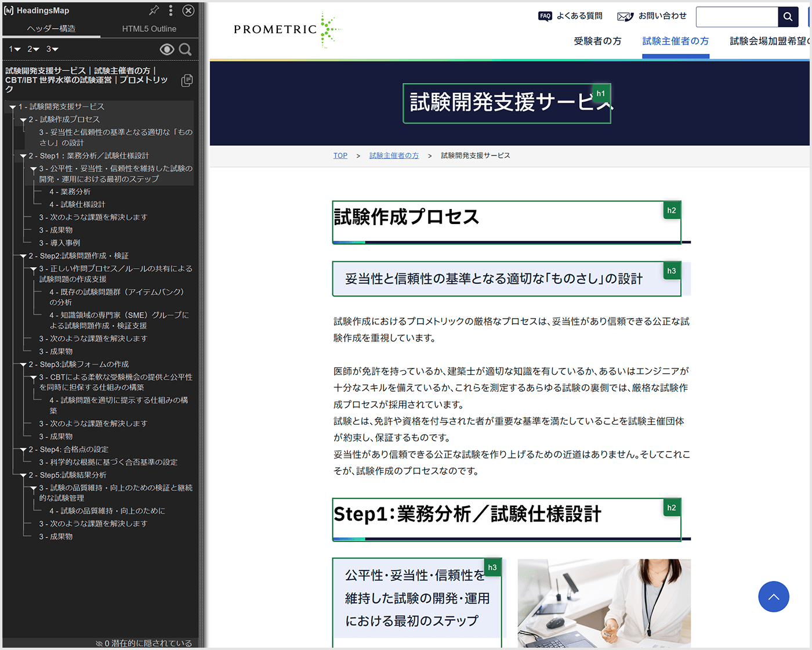This screenshot has height=650, width=812.
Task: Copy the headings structure with the copy icon
Action: (x=187, y=80)
